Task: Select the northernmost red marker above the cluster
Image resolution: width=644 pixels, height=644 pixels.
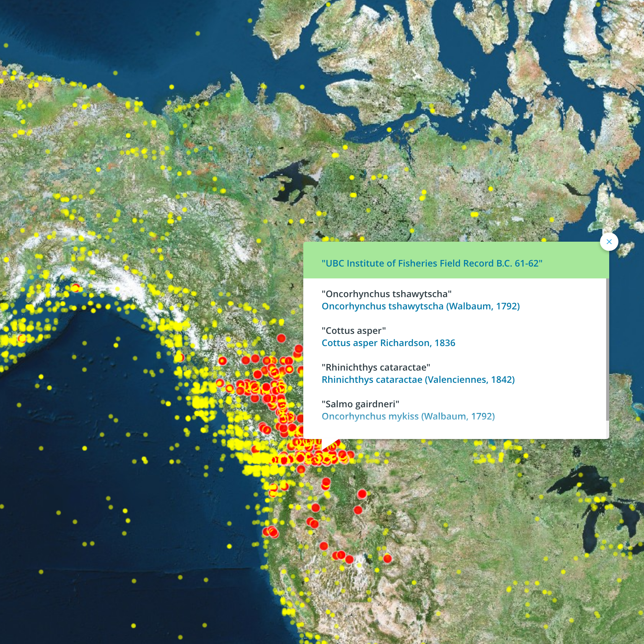Action: (281, 338)
